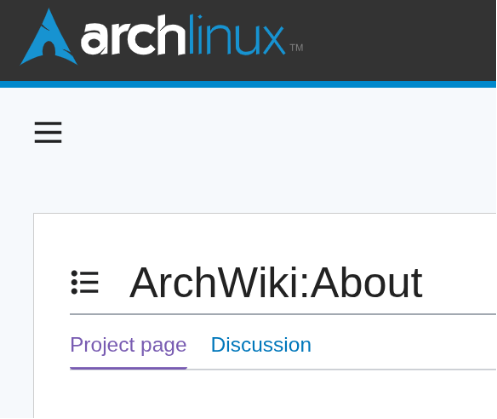Toggle the table of contents icon
Image resolution: width=497 pixels, height=419 pixels.
[85, 282]
